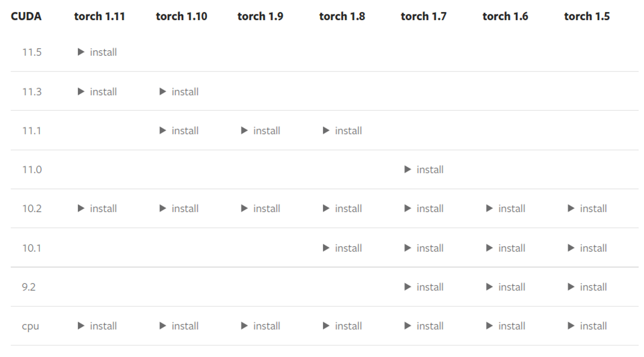Expand install for CUDA 11.5 torch 1.11

click(x=97, y=52)
